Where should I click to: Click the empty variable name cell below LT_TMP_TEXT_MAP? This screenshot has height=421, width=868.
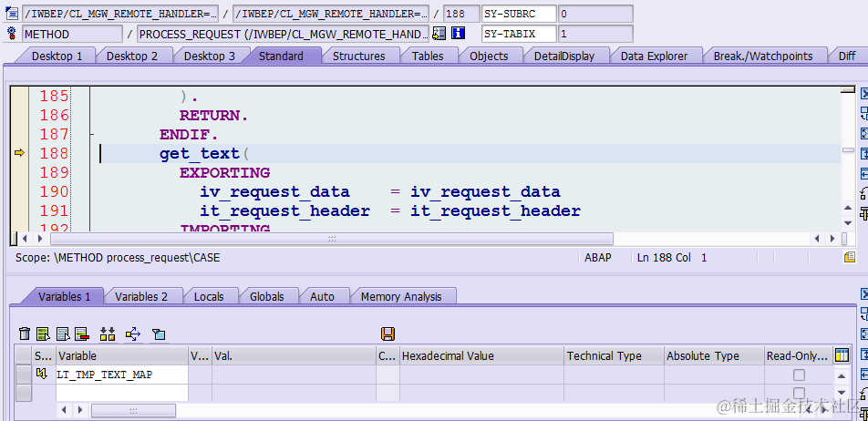coord(122,393)
